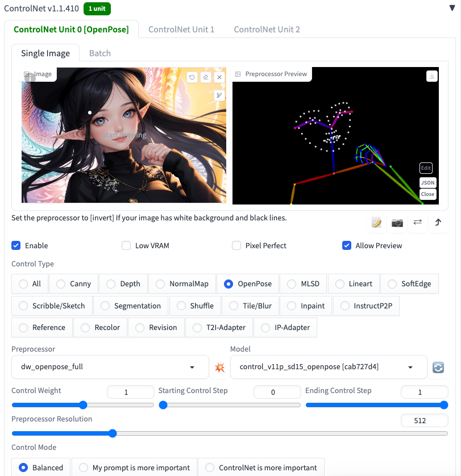Open the Model dropdown

328,367
